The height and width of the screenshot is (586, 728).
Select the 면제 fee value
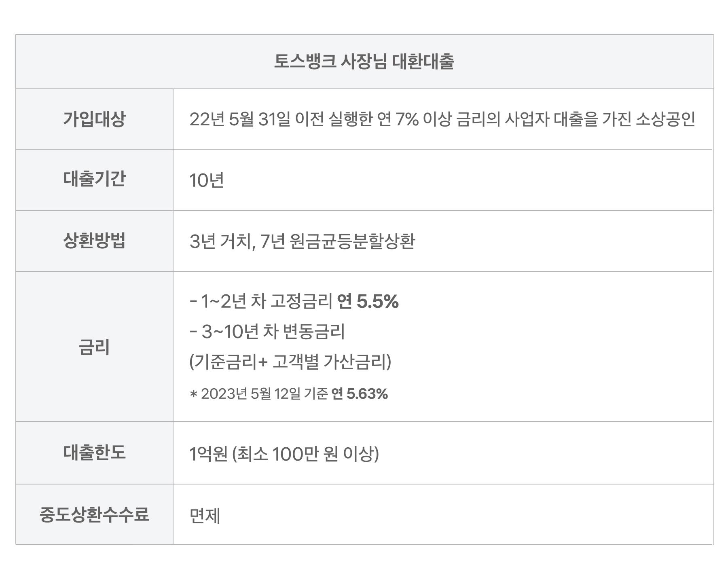coord(205,516)
